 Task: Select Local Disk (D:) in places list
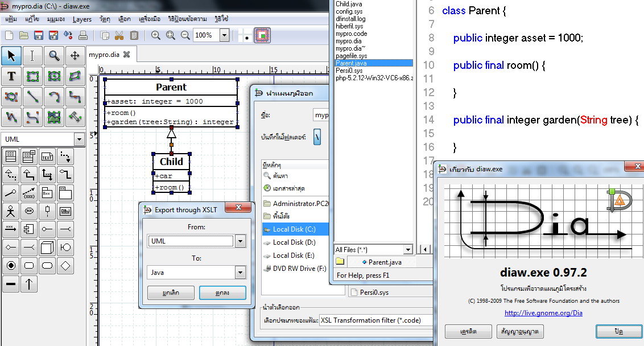coord(294,242)
